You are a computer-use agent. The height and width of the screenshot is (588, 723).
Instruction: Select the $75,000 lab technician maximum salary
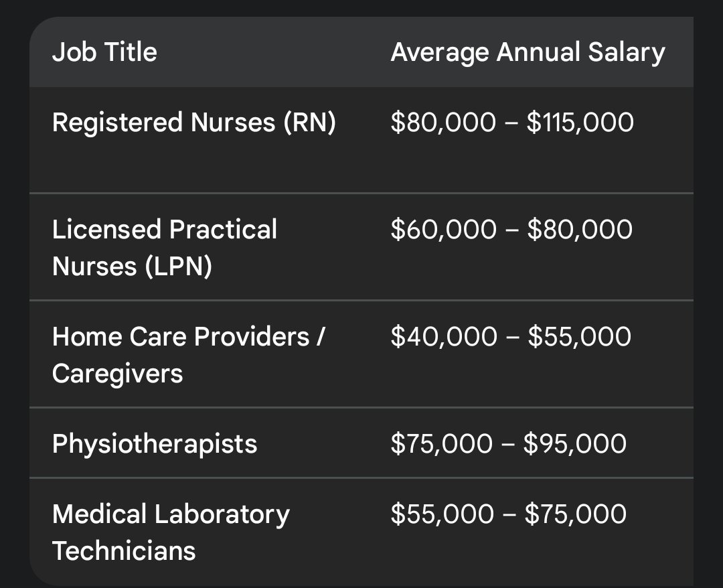click(x=576, y=514)
